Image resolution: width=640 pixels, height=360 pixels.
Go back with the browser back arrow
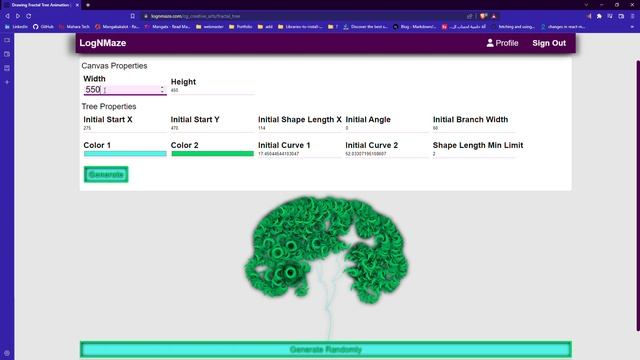7,16
